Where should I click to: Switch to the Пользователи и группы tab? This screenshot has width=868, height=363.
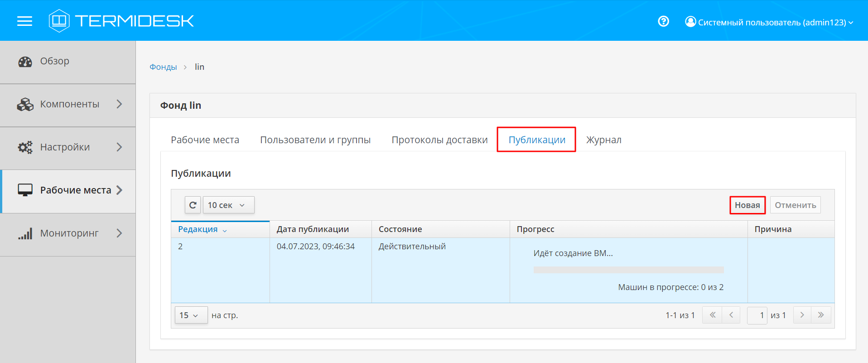[x=315, y=140]
